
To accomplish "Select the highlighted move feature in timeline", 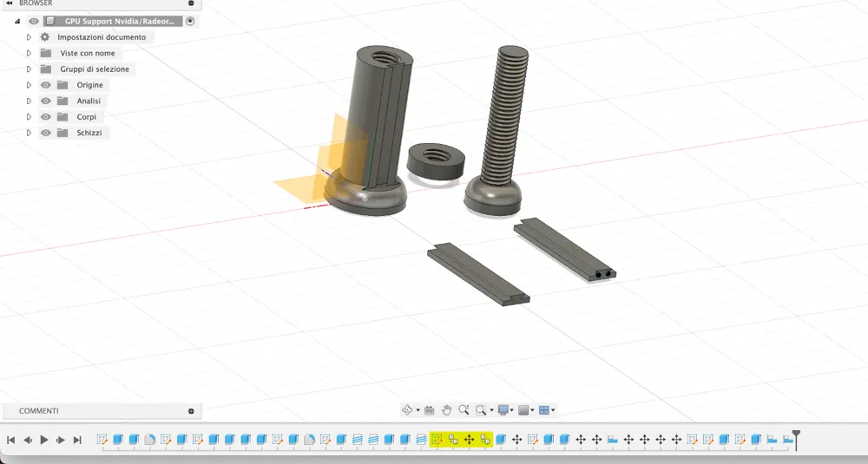I will pyautogui.click(x=469, y=440).
